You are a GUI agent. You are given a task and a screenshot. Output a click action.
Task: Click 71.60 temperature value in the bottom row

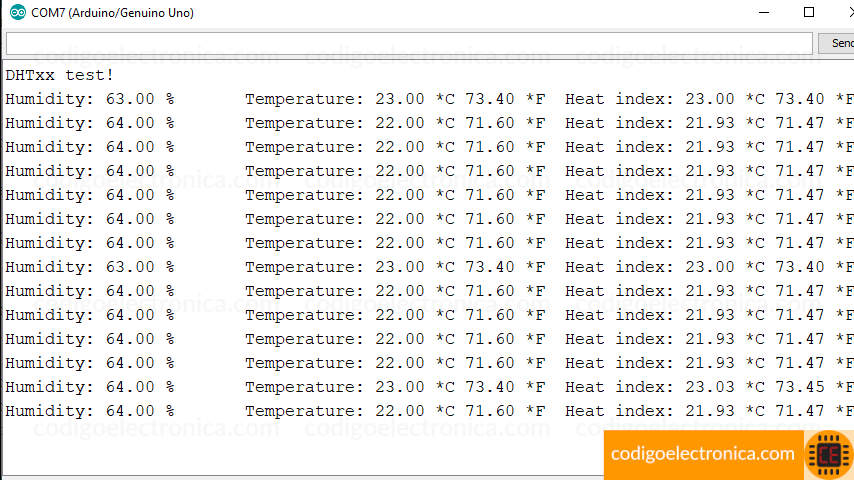tap(490, 411)
